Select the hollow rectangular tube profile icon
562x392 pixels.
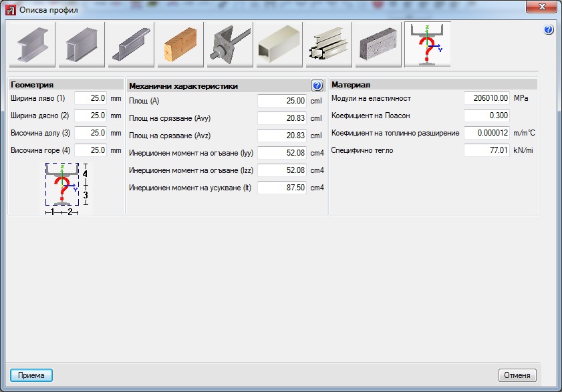[279, 45]
